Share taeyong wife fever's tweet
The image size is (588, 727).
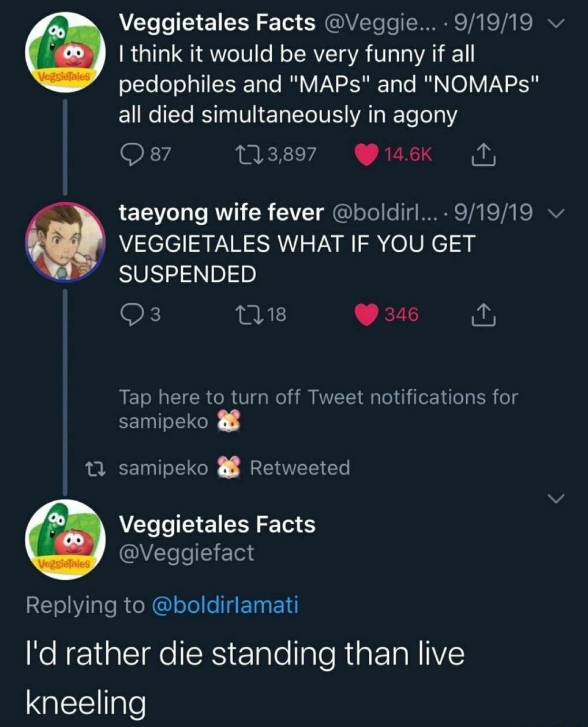coord(484,314)
